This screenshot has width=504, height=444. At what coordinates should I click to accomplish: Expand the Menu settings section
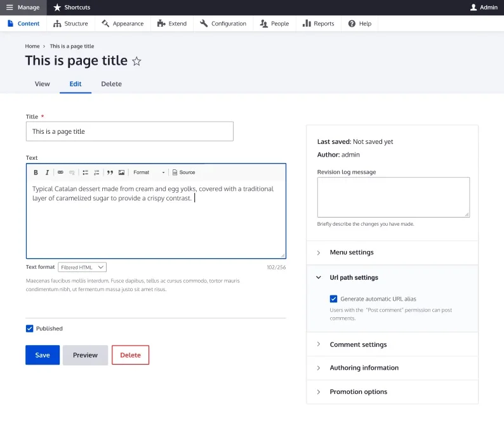coord(352,252)
